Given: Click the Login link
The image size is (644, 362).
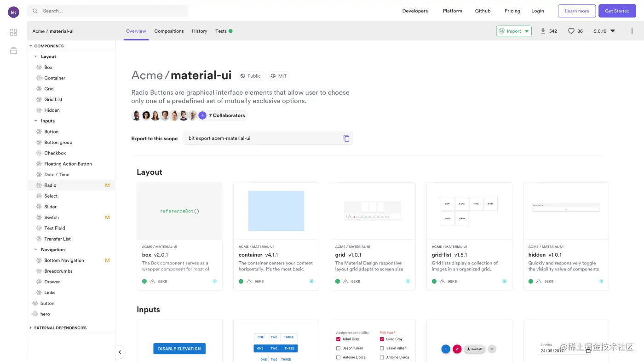Looking at the screenshot, I should [x=538, y=11].
